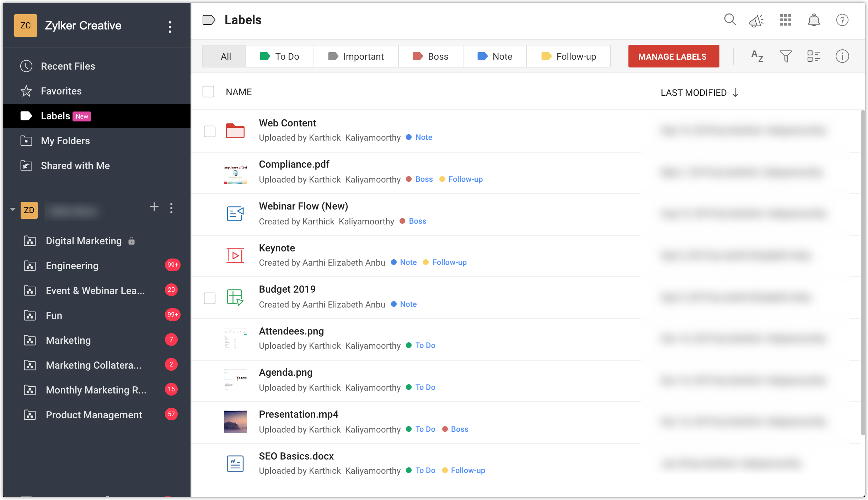Show details via info icon
Image resolution: width=868 pixels, height=500 pixels.
point(842,56)
